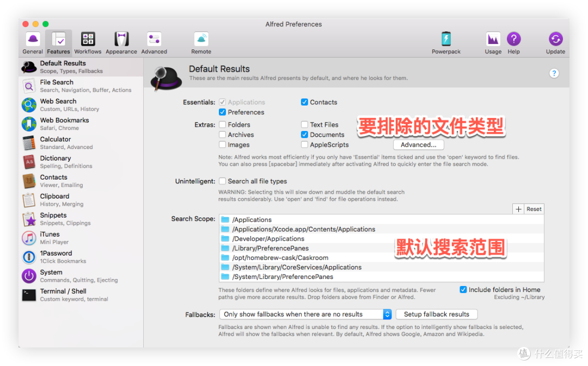
Task: Click Setup fallback results button
Action: pyautogui.click(x=437, y=314)
